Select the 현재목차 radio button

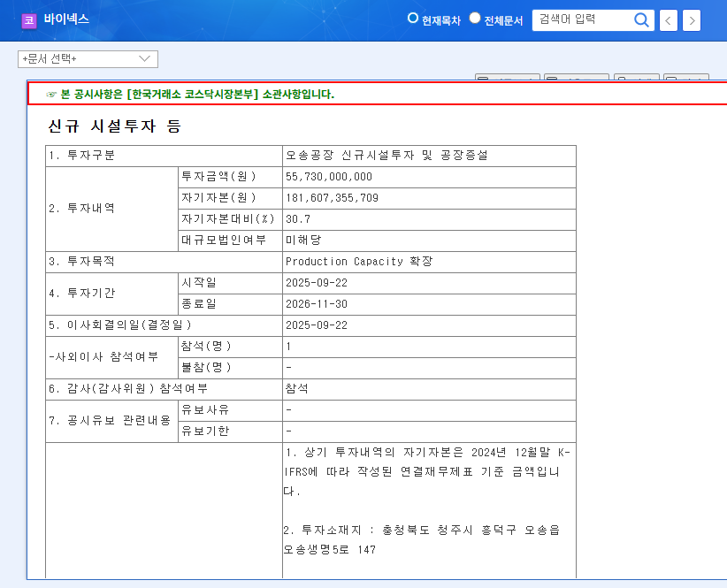click(412, 17)
